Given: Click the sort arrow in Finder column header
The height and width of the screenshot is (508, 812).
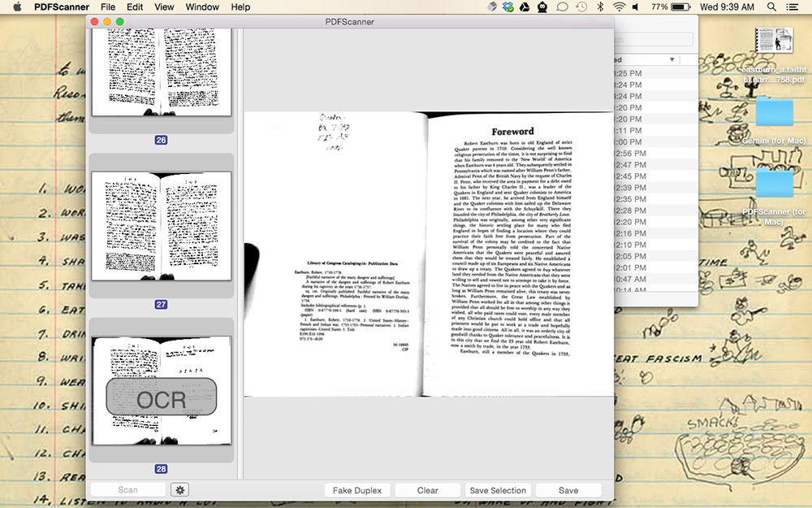Looking at the screenshot, I should tap(672, 60).
